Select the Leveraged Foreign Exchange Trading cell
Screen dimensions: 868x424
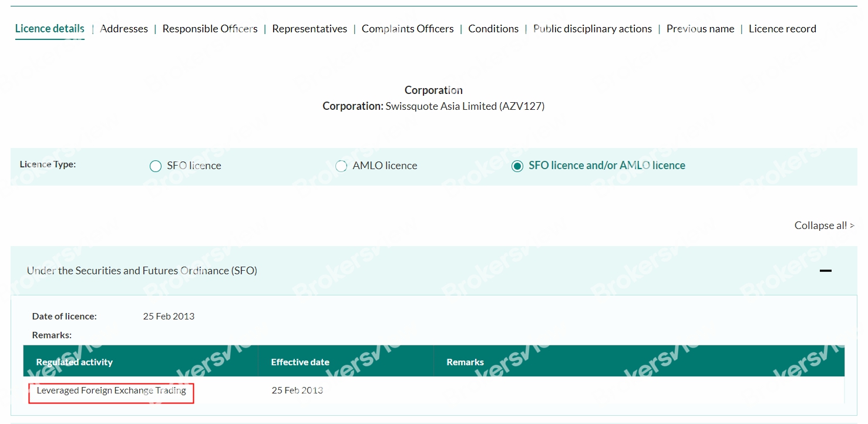tap(112, 391)
